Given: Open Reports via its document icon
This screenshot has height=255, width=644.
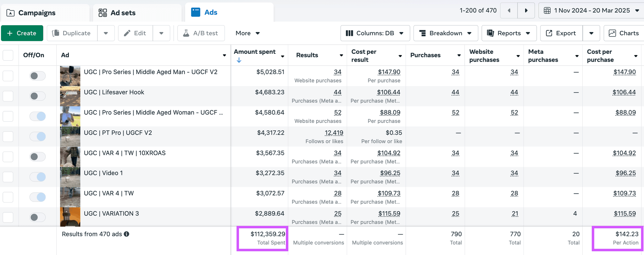Looking at the screenshot, I should 490,33.
